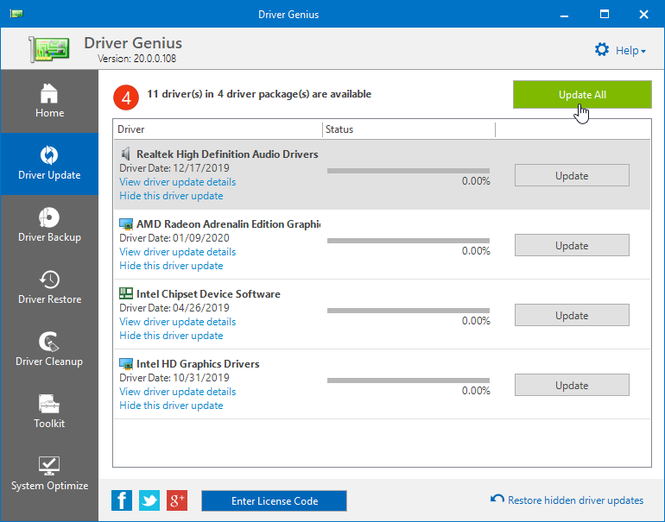Click the restore arrow icon beside Restore hidden
The image size is (665, 522).
tap(497, 499)
